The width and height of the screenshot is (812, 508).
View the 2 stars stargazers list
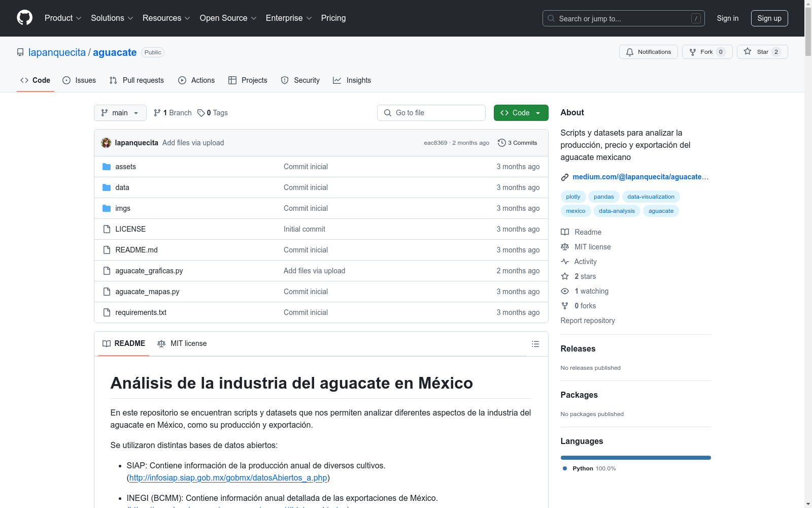click(x=579, y=276)
